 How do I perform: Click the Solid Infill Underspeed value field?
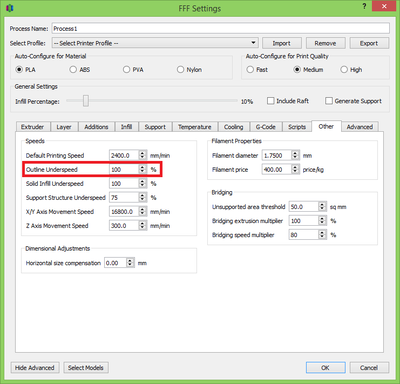click(124, 183)
